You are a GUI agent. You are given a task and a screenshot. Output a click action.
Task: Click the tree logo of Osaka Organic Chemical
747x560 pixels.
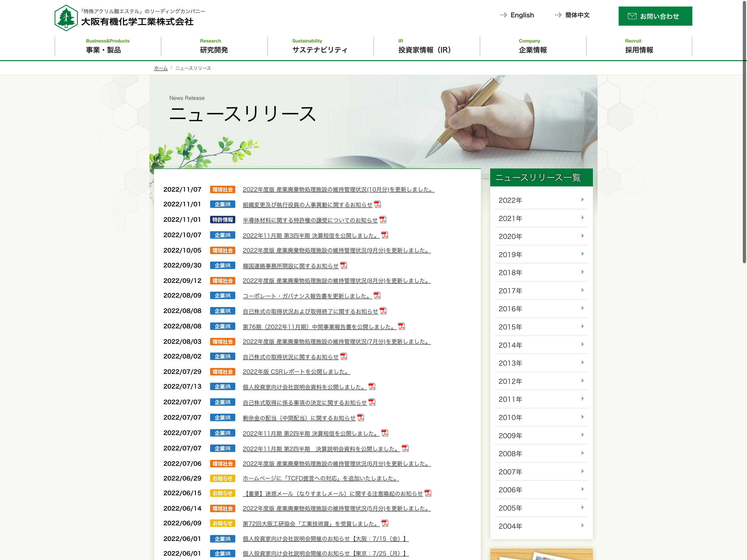pyautogui.click(x=66, y=18)
